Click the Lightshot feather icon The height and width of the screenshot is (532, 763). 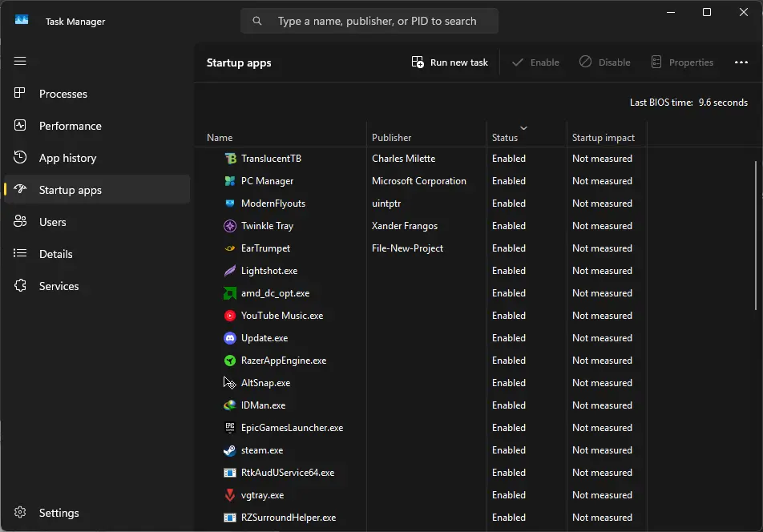(x=230, y=270)
